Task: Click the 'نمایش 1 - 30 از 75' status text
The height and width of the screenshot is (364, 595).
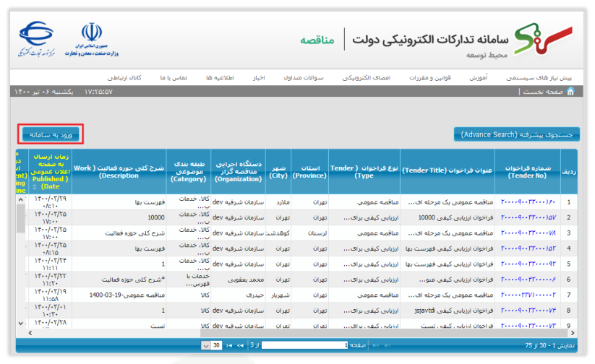Action: [550, 345]
